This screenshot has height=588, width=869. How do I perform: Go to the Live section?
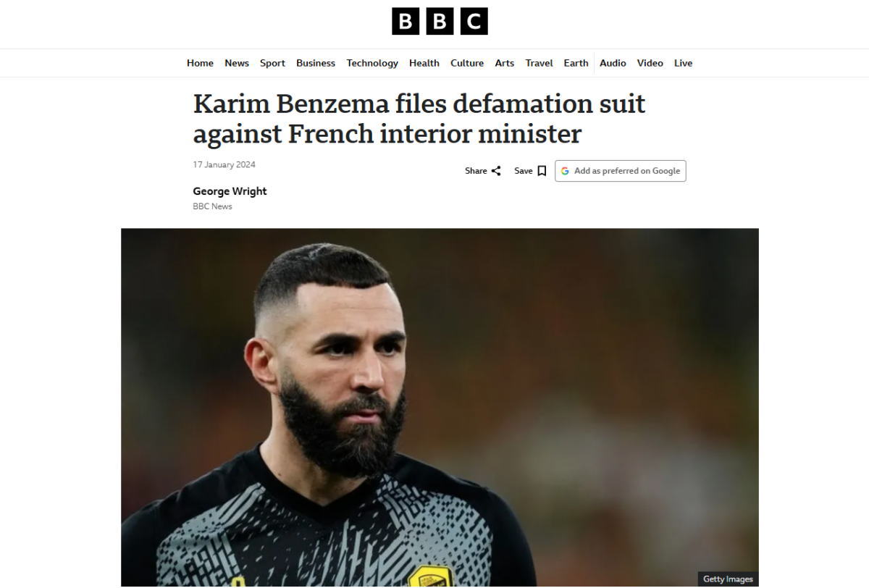pyautogui.click(x=684, y=63)
